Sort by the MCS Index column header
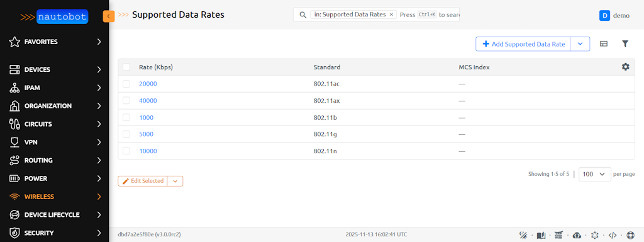Image resolution: width=644 pixels, height=242 pixels. click(474, 67)
